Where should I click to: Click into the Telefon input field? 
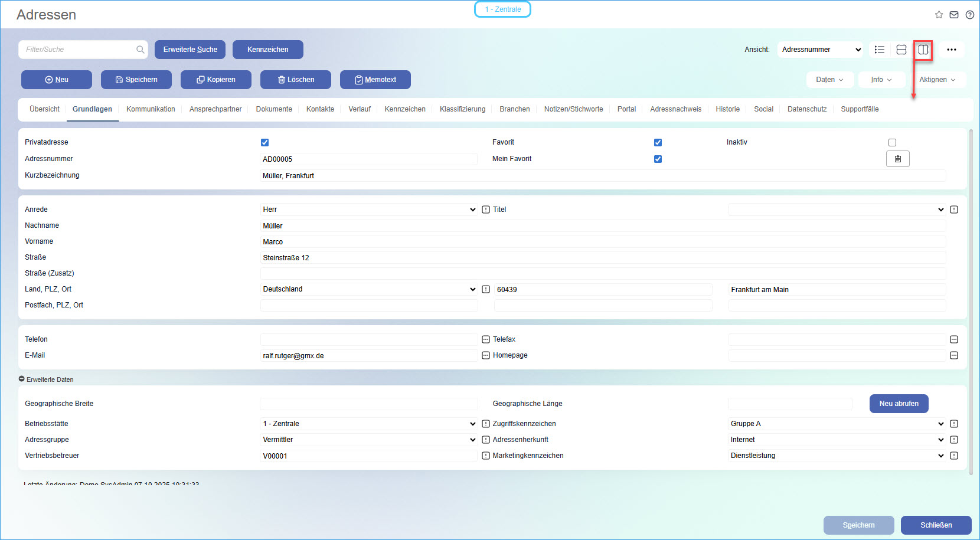(369, 339)
